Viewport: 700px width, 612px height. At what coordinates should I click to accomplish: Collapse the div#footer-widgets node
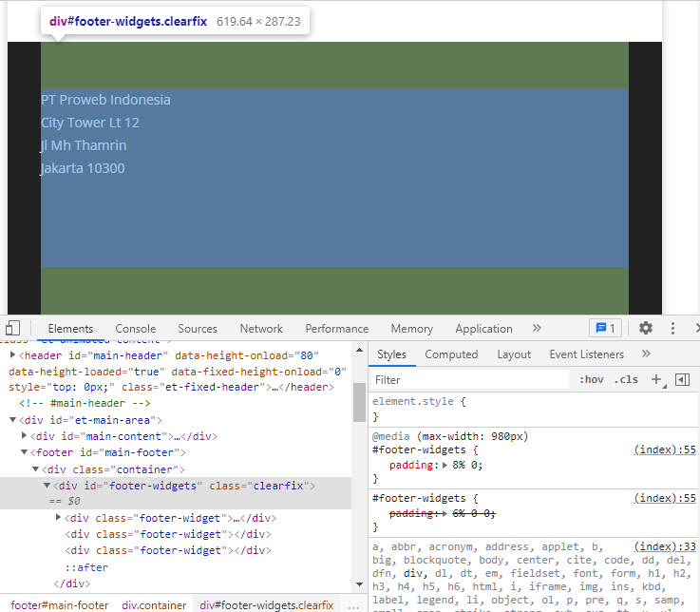click(x=47, y=485)
